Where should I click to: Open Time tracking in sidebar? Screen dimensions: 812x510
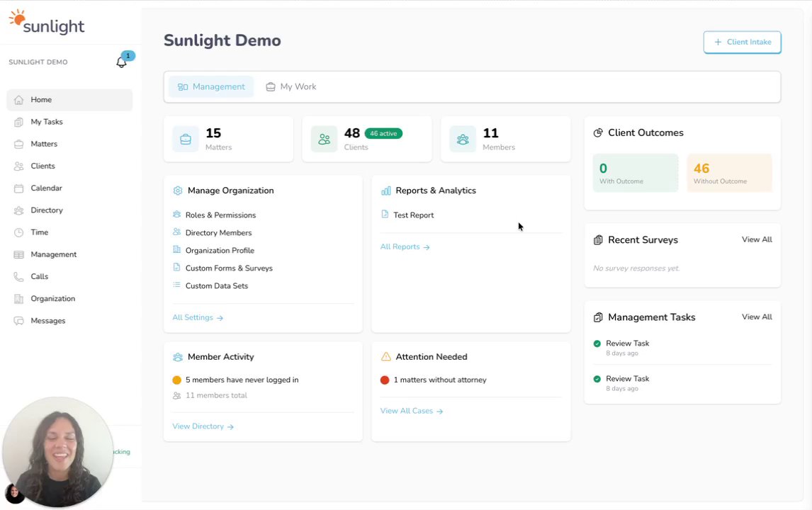39,232
